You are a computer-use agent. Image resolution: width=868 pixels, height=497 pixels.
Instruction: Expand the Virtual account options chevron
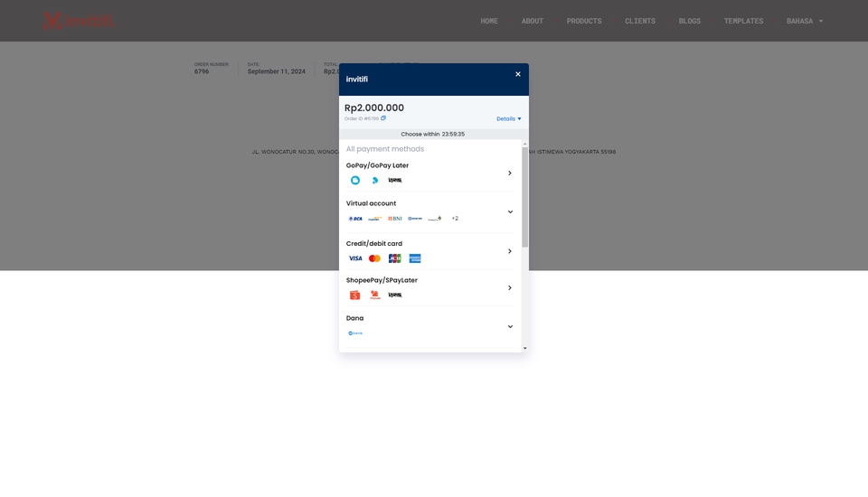click(x=510, y=212)
